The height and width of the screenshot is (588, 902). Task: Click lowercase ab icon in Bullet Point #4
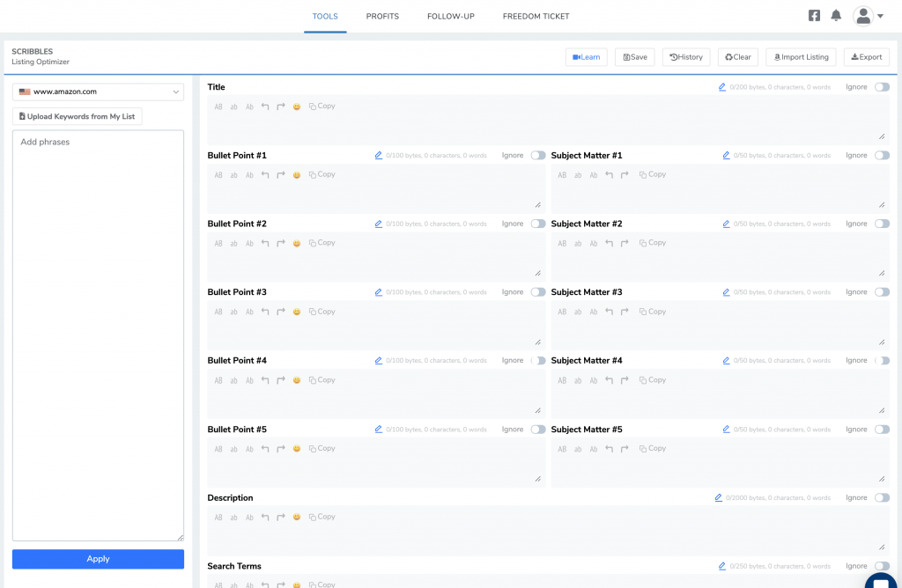234,380
